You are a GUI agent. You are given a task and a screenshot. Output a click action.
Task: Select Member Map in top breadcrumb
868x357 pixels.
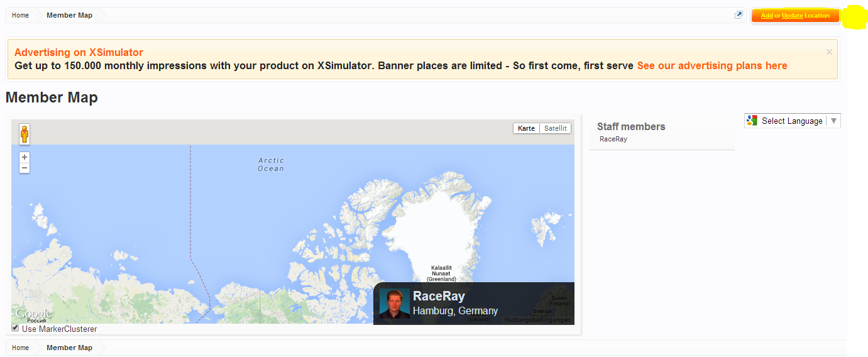pyautogui.click(x=69, y=15)
